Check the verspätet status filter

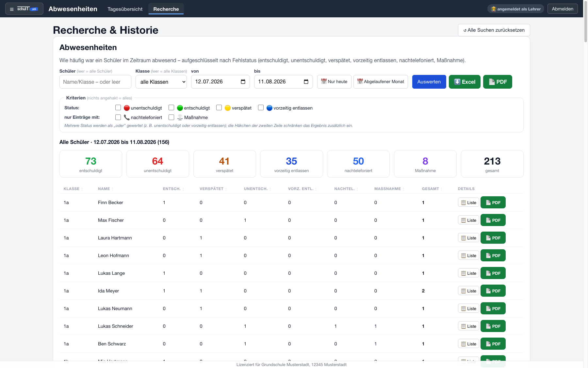[x=219, y=108]
